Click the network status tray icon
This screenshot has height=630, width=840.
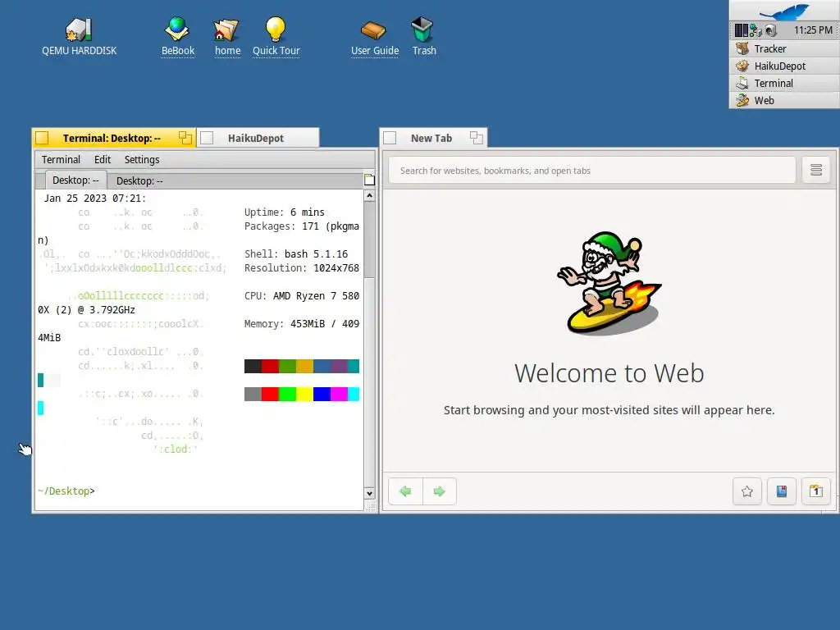[756, 30]
